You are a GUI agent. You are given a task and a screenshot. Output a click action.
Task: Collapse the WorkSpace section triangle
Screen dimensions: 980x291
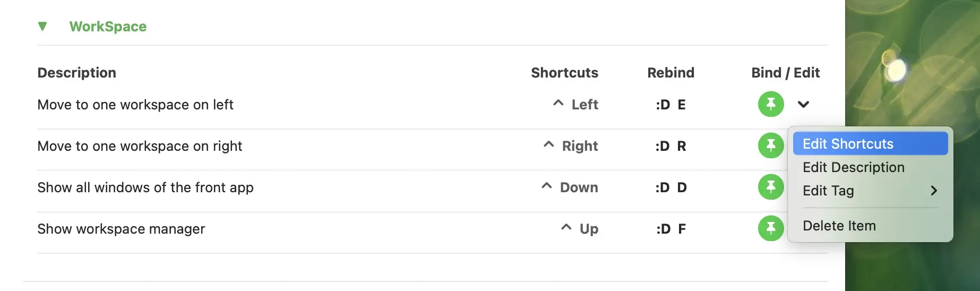[42, 27]
